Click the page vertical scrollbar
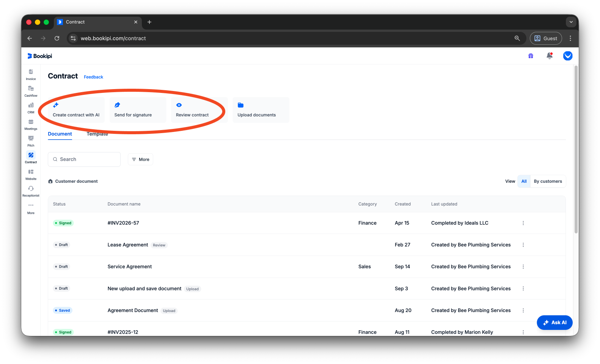Screen dimensions: 600x364 tap(576, 150)
